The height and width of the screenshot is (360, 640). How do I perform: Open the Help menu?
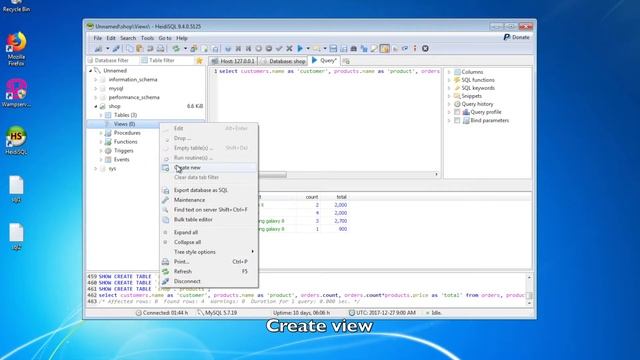182,38
